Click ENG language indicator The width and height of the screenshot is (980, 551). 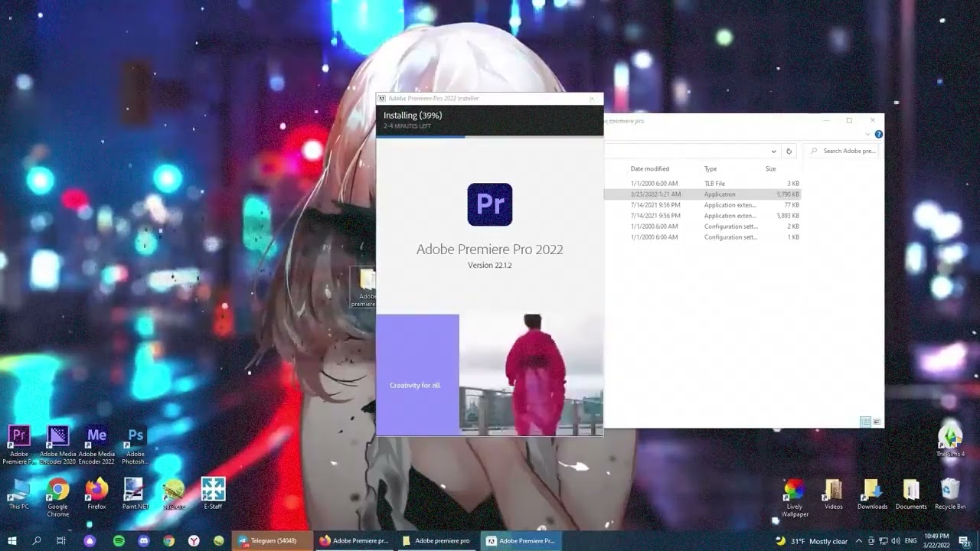pos(911,541)
